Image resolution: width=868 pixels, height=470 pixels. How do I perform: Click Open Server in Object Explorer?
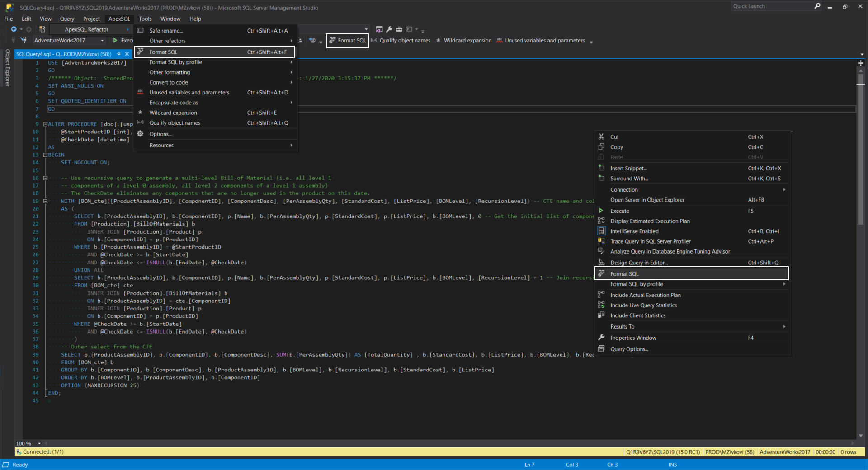[x=646, y=200]
